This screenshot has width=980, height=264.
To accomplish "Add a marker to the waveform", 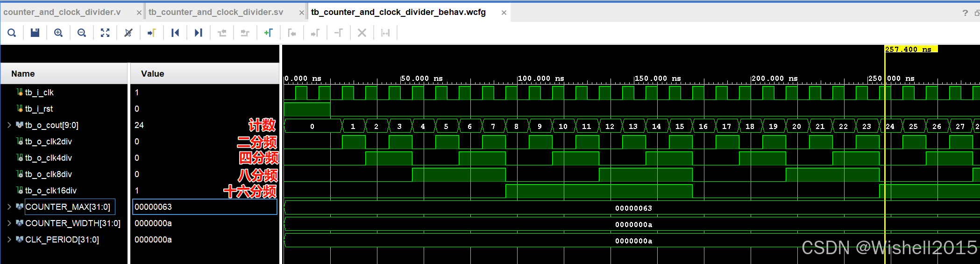I will coord(269,33).
